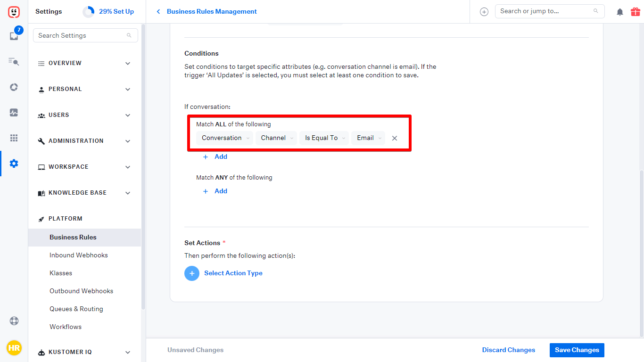Click the Select Action Type link
Image resolution: width=644 pixels, height=362 pixels.
pyautogui.click(x=233, y=273)
